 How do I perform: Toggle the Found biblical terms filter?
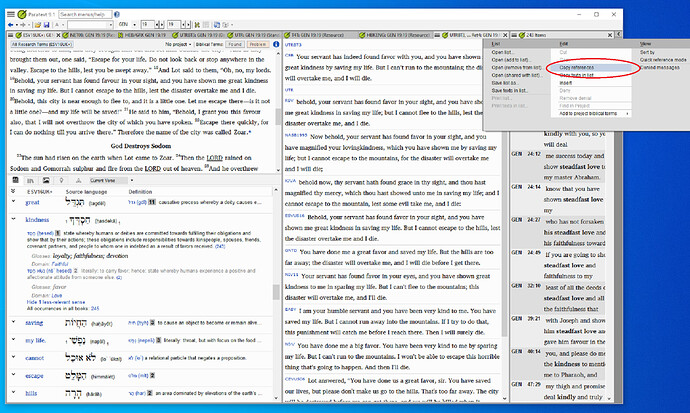click(235, 44)
